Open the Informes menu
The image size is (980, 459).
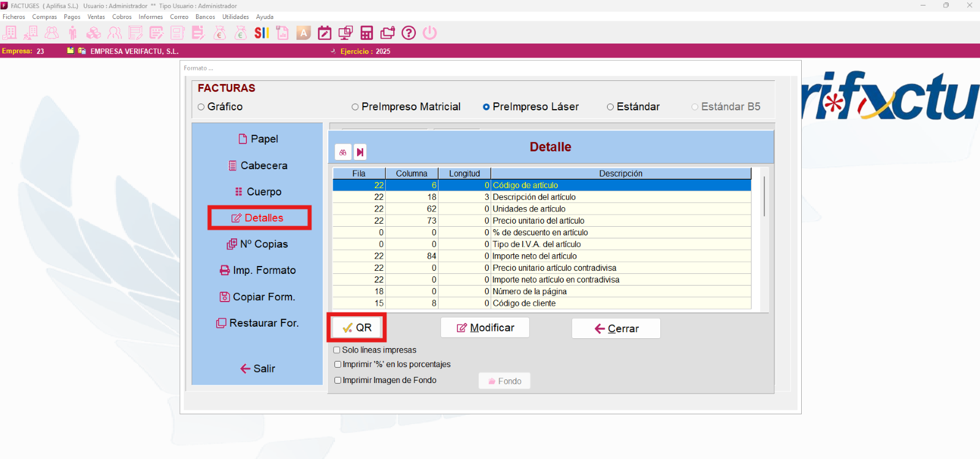click(x=151, y=17)
